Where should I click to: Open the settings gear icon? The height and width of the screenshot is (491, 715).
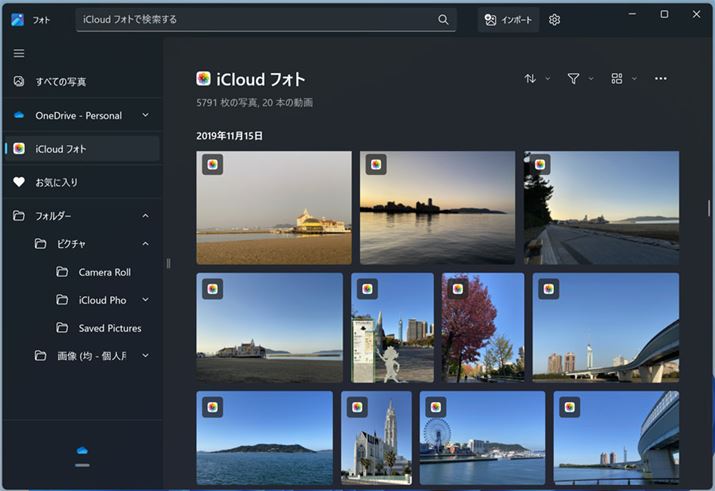555,20
